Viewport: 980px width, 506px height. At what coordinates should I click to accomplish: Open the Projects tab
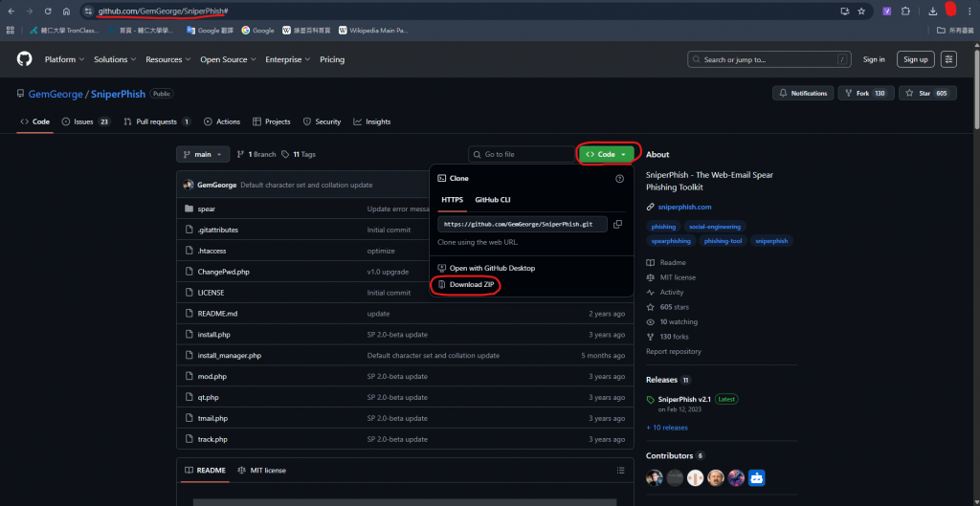271,121
